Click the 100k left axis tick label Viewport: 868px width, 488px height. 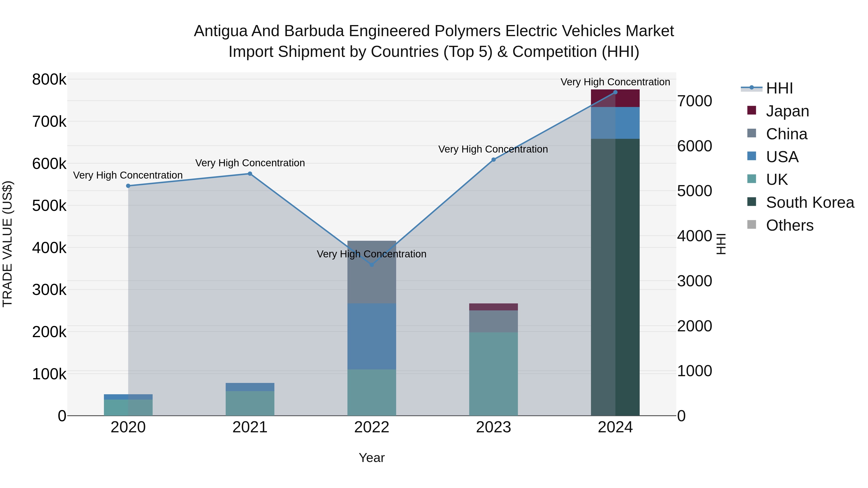pos(49,374)
